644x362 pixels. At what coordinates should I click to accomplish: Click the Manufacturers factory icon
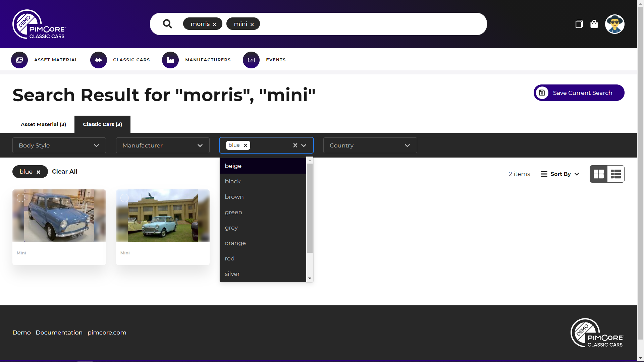(170, 60)
